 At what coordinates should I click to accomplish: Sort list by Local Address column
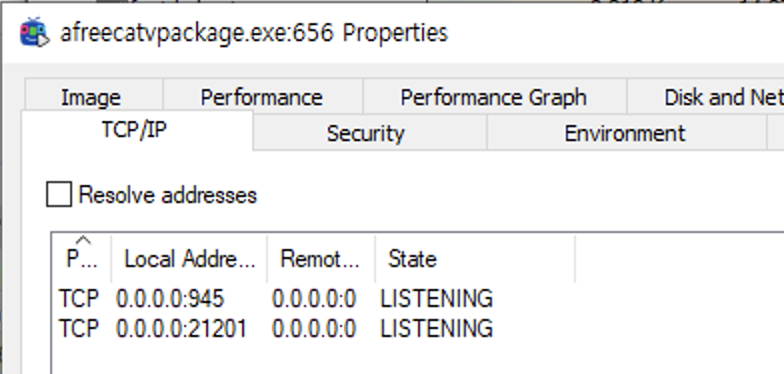click(x=189, y=258)
